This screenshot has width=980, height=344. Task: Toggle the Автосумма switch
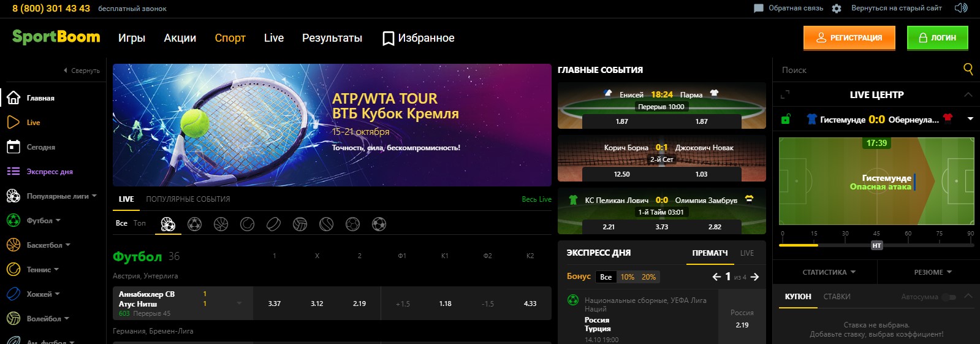pos(949,297)
